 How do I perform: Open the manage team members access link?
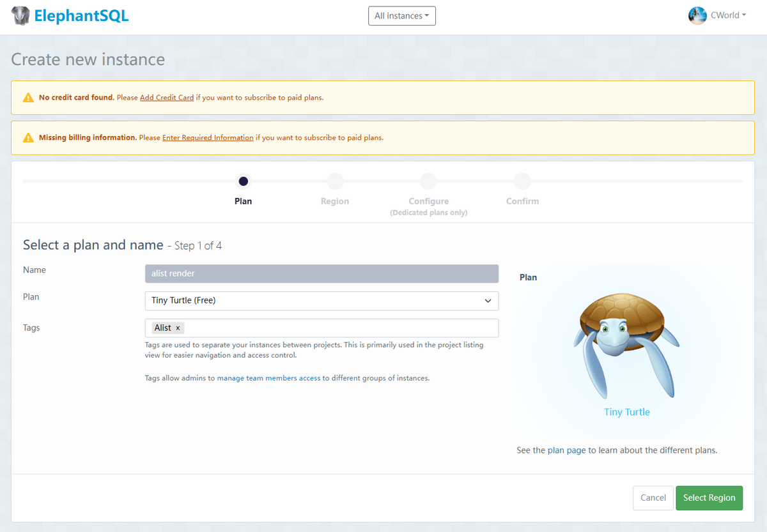coord(268,378)
